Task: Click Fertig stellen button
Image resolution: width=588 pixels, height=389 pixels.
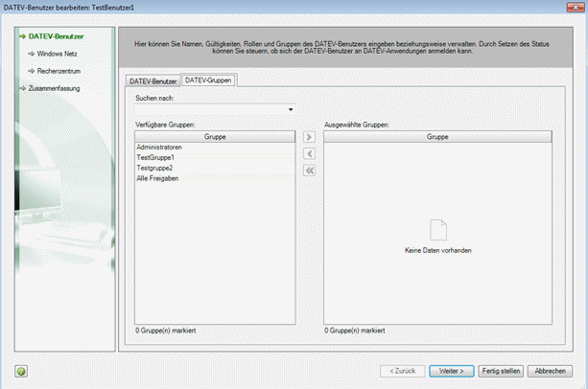Action: pyautogui.click(x=501, y=371)
